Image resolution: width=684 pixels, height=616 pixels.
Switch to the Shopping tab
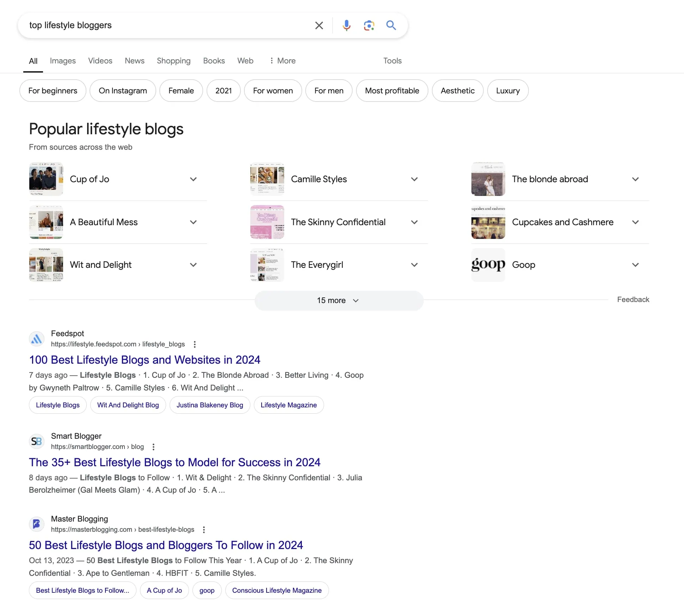pos(173,61)
